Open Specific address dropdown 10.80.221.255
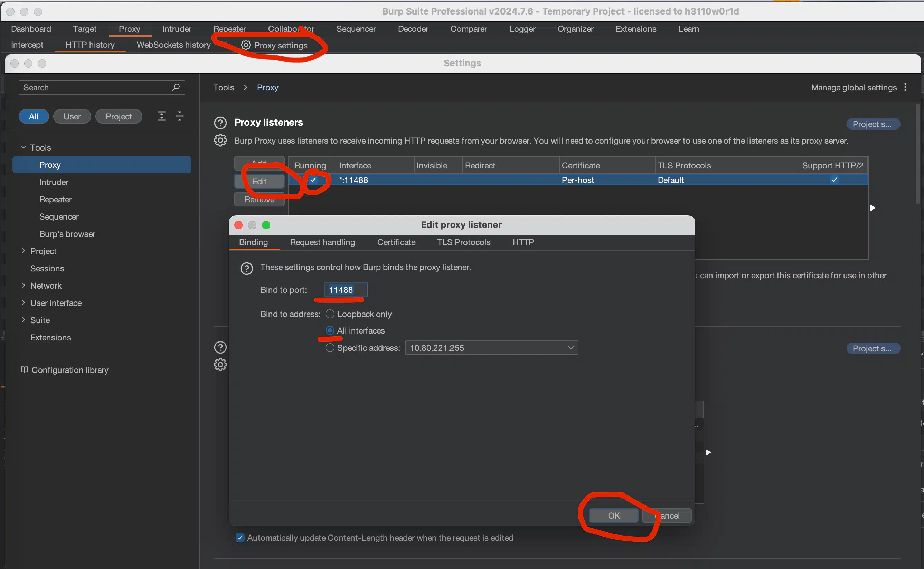Viewport: 924px width, 569px height. point(491,348)
